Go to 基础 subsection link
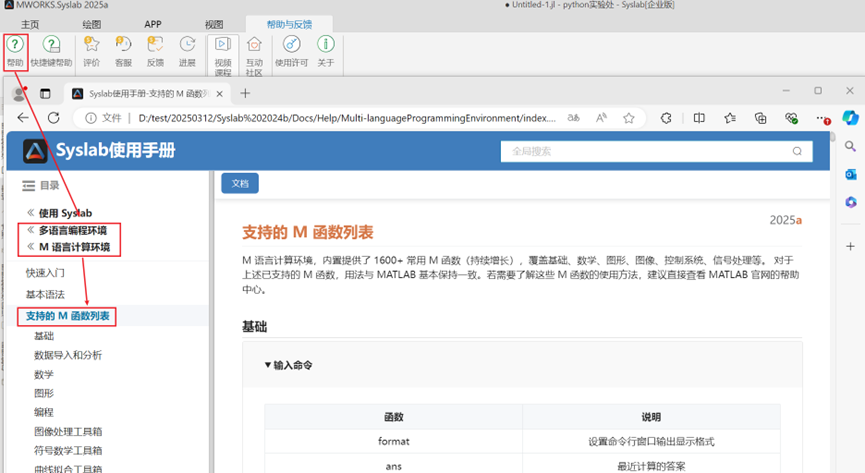Viewport: 865px width, 473px height. pyautogui.click(x=44, y=336)
